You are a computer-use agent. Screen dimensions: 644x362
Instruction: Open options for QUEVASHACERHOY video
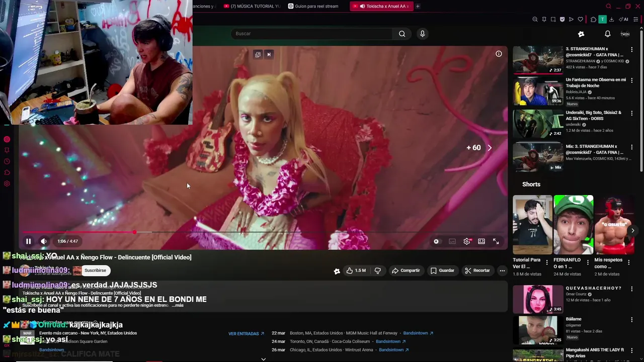point(632,289)
